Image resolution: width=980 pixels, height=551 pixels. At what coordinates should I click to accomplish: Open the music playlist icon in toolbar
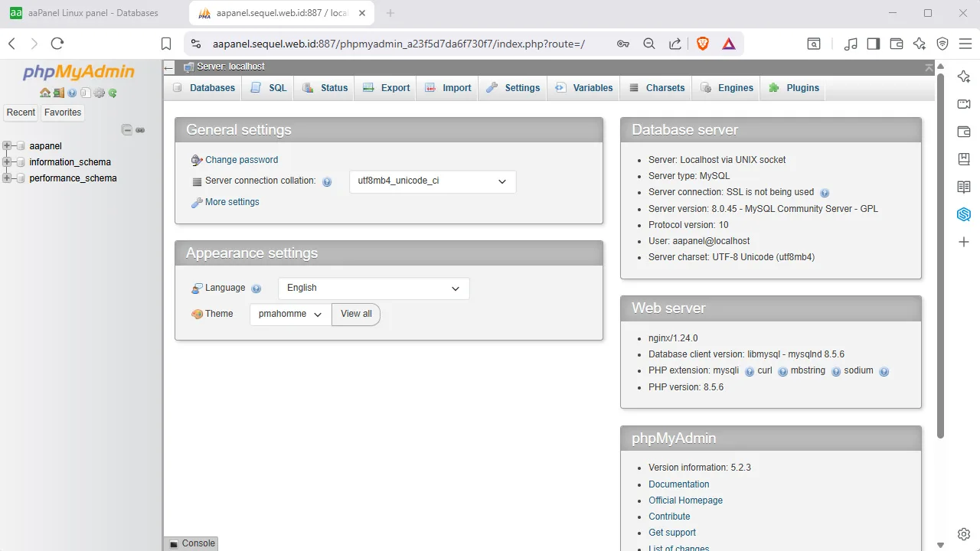point(851,44)
